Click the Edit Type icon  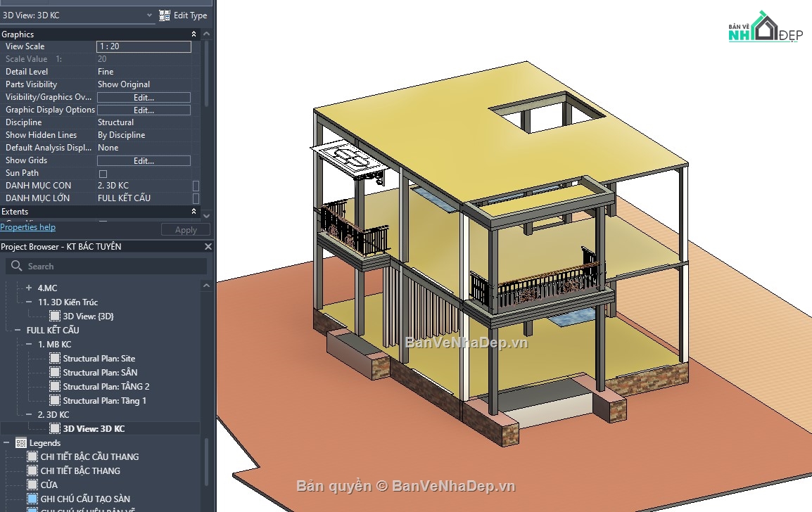tap(164, 15)
